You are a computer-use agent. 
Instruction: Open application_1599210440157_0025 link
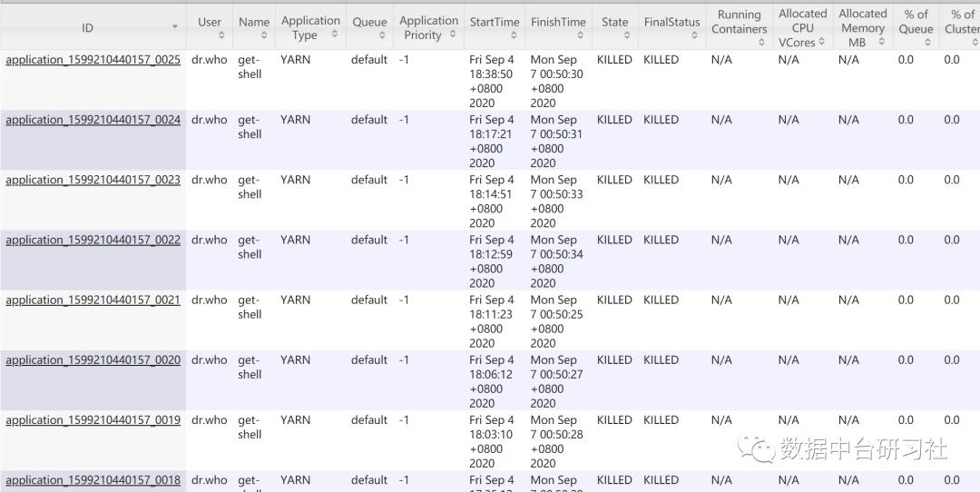93,60
